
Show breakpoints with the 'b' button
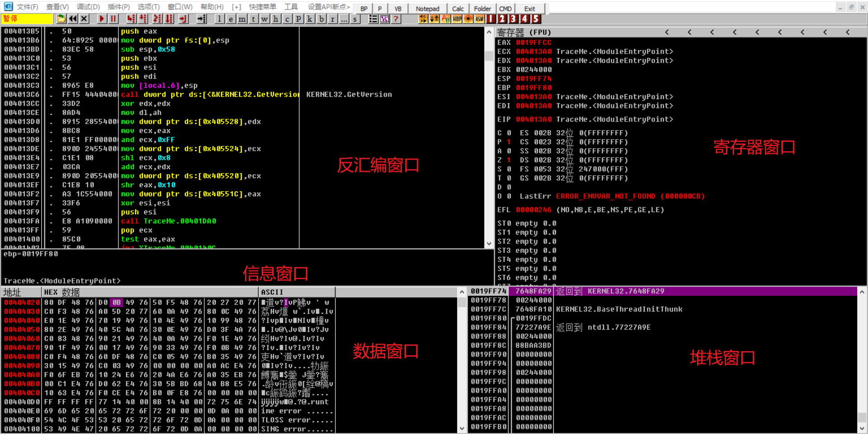[321, 19]
